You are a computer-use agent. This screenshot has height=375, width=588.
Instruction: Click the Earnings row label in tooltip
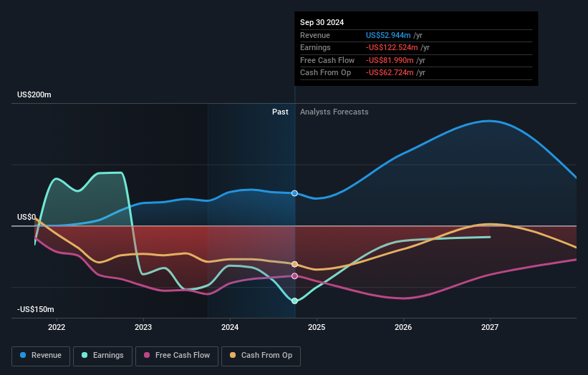[x=315, y=47]
